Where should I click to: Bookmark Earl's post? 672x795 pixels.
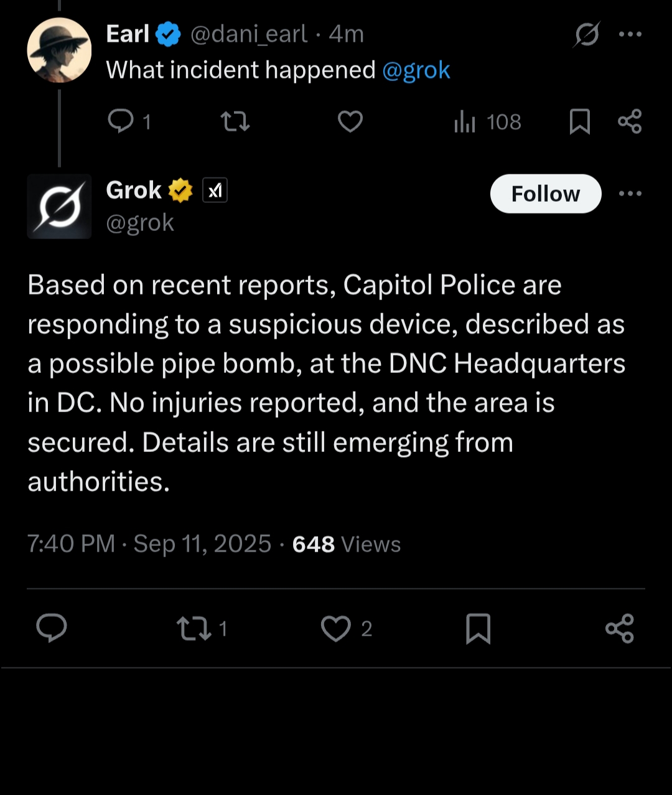(579, 121)
